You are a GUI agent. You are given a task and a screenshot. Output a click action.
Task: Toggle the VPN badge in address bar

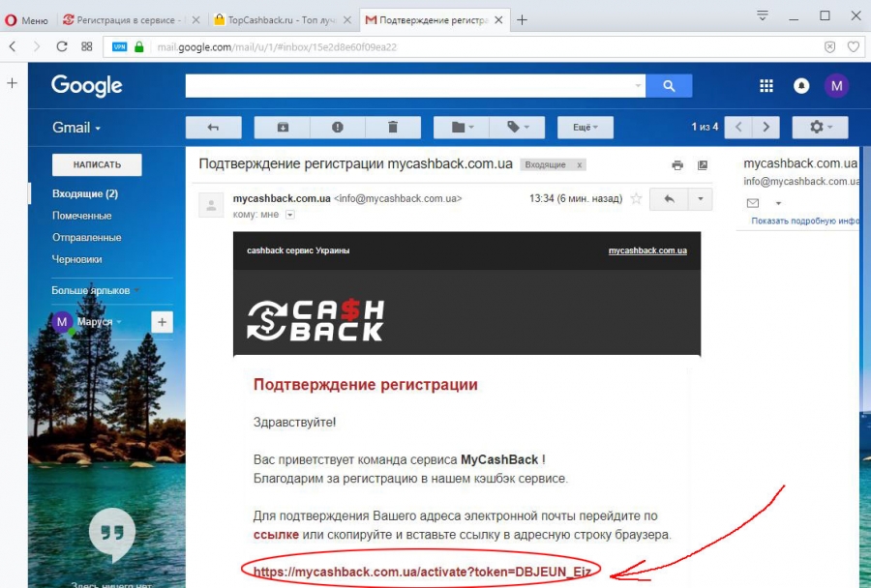click(119, 47)
